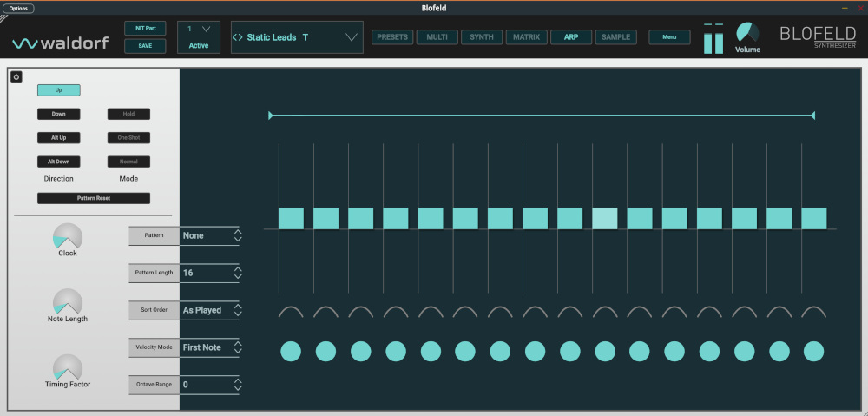Click the INIT Part button

point(145,29)
